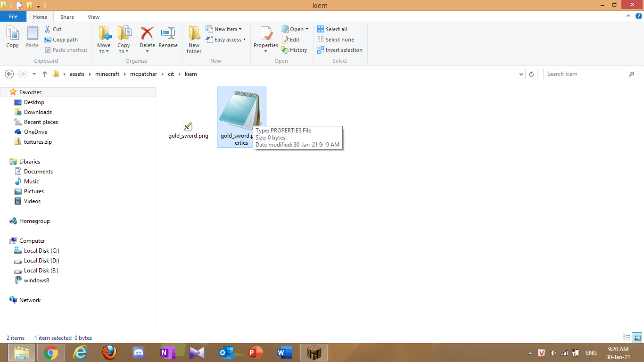Screen dimensions: 644x362
Task: Click the assets breadcrumb segment
Action: [77, 74]
